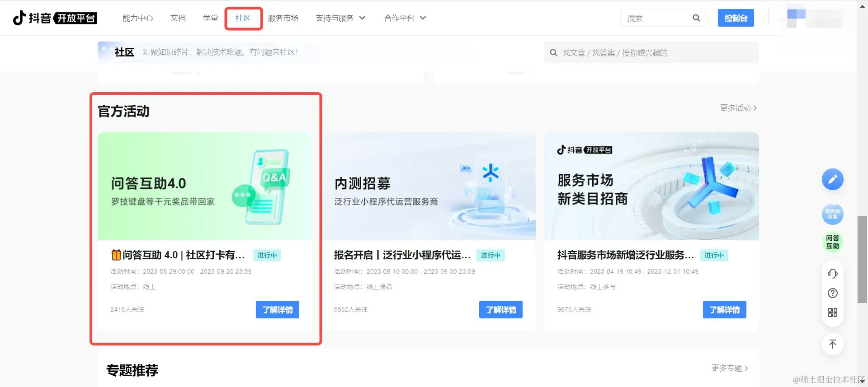Click the 官方活动 section heading
The image size is (868, 387).
pyautogui.click(x=123, y=112)
